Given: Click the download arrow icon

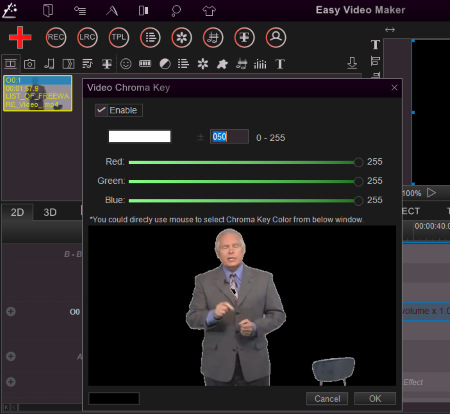Looking at the screenshot, I should (x=352, y=63).
